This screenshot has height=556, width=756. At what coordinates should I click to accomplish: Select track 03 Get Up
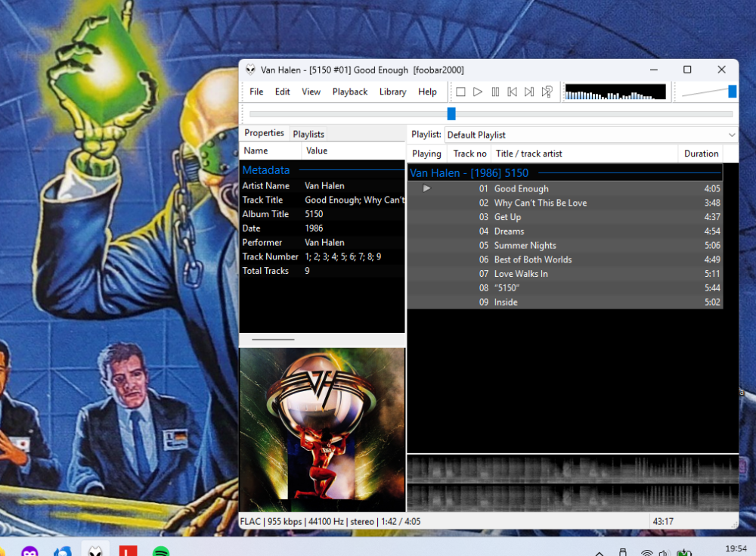pos(565,217)
